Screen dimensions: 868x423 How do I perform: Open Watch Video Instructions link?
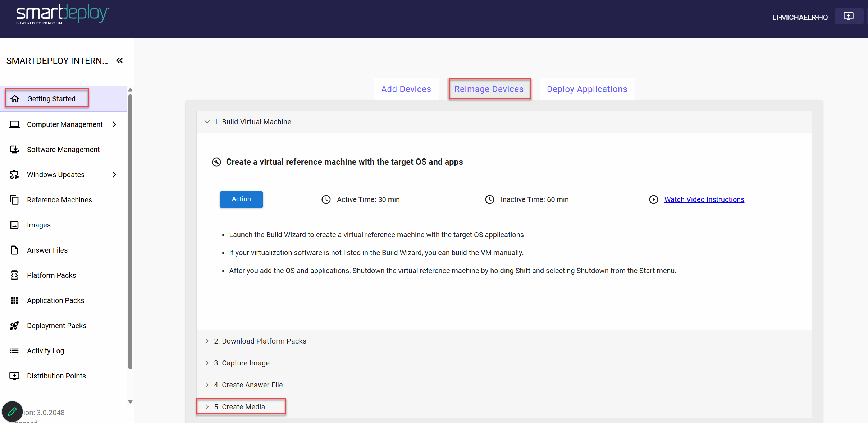tap(704, 199)
